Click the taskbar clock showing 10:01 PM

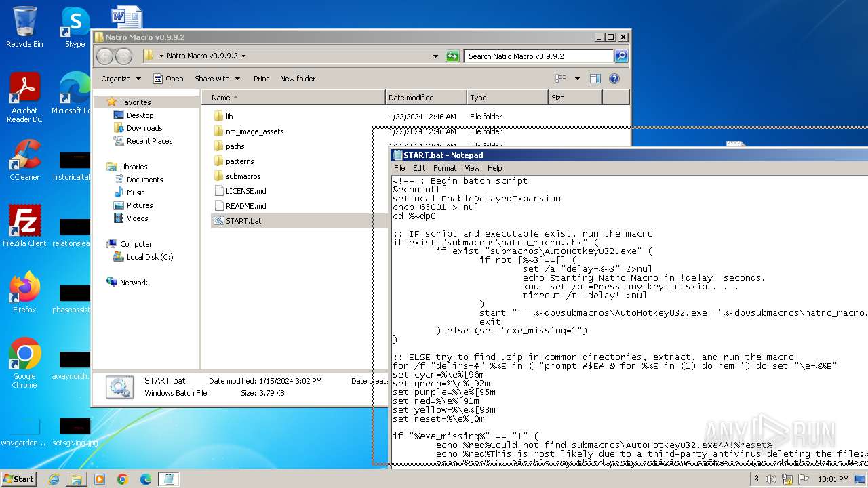click(833, 479)
